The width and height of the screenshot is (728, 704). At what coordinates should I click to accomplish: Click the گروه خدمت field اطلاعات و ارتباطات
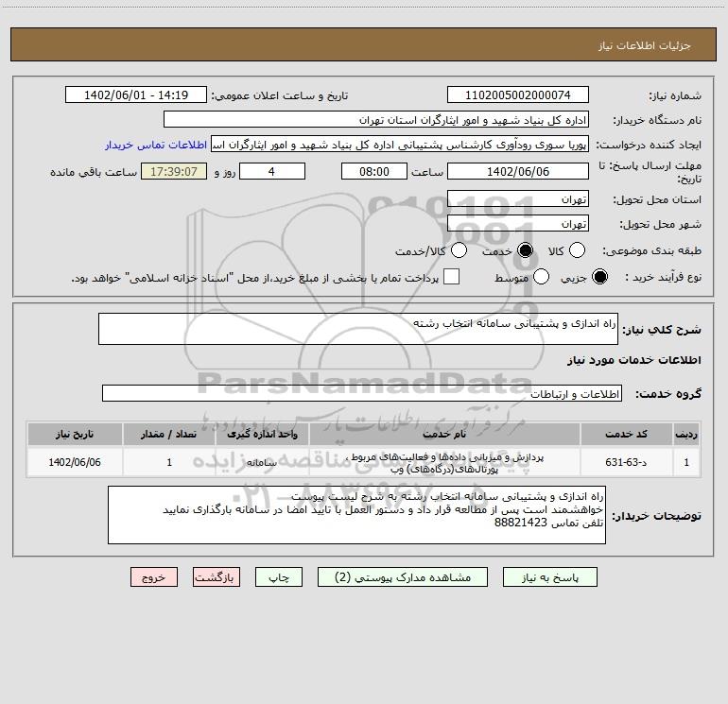(x=362, y=393)
